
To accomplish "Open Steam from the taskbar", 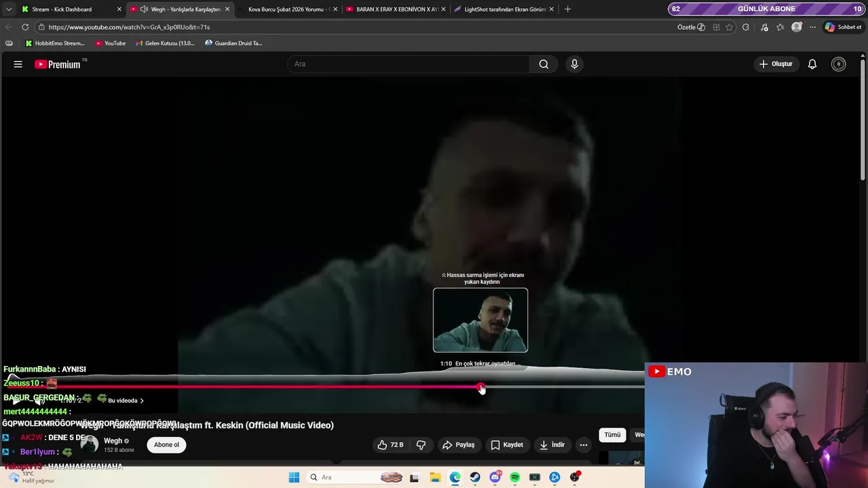I will 475,477.
